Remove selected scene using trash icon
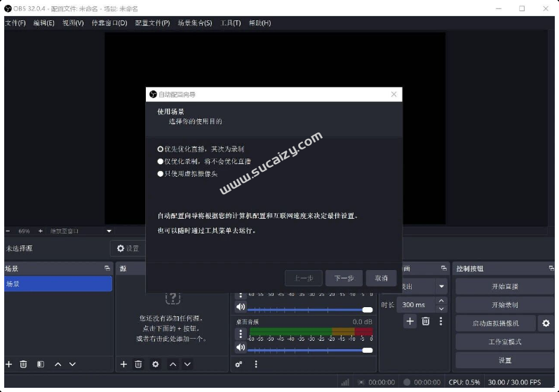 [x=23, y=364]
